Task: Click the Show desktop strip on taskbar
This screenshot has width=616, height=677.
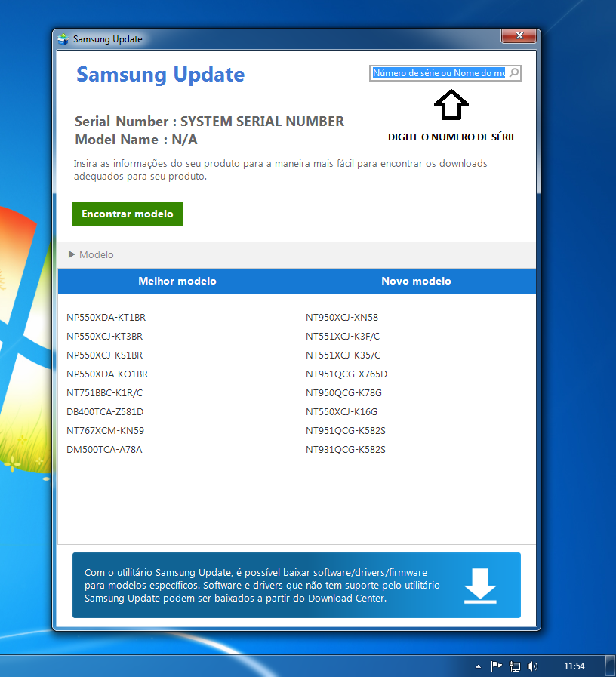Action: [611, 666]
